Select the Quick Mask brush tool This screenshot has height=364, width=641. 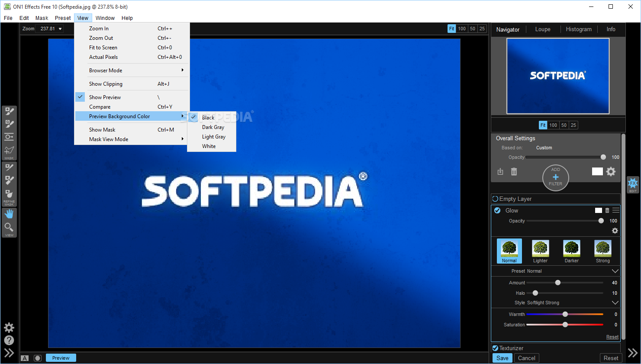pyautogui.click(x=9, y=124)
